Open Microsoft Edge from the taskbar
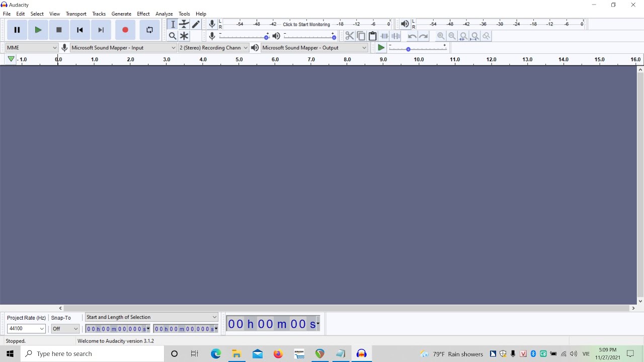The image size is (644, 362). [x=216, y=354]
